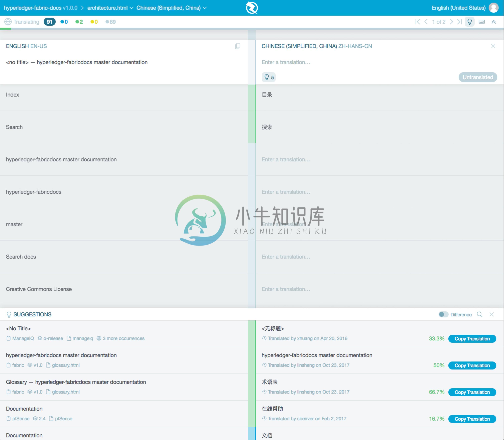Select the 'hyperledger-fabricdocs' source row
The width and height of the screenshot is (504, 440).
pos(124,192)
